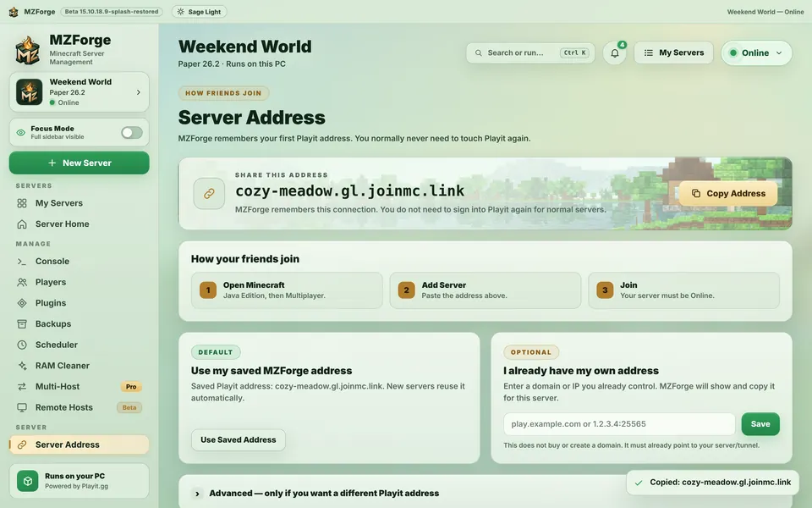This screenshot has height=508, width=812.
Task: Click the sun icon in Sage Light theme pill
Action: (180, 11)
